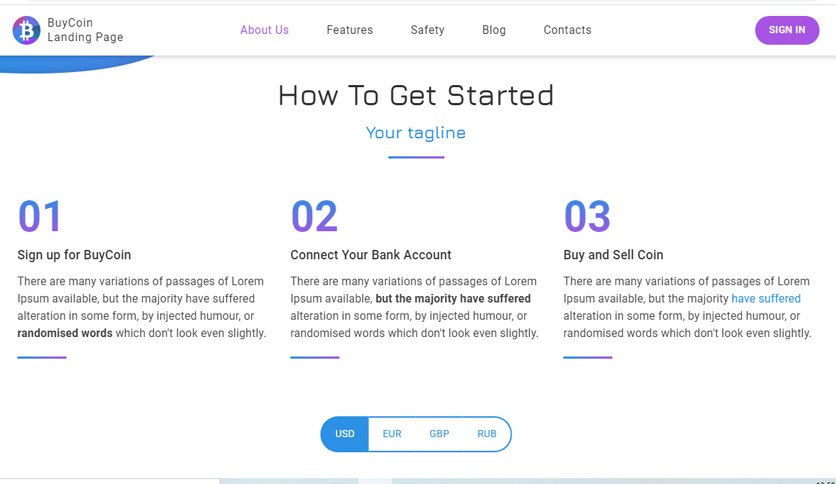Switch the currency to RUB
Image resolution: width=836 pixels, height=484 pixels.
tap(487, 434)
